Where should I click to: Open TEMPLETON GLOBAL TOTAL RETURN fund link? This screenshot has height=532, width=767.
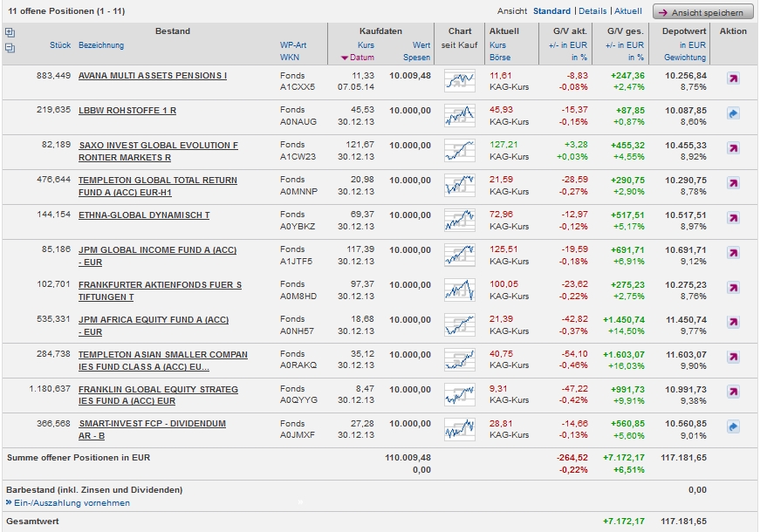click(x=158, y=180)
